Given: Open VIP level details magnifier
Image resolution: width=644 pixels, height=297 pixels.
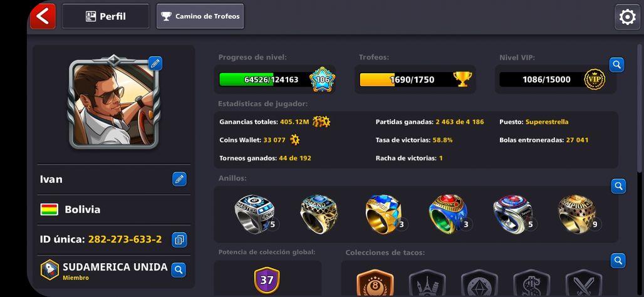Looking at the screenshot, I should coord(616,65).
